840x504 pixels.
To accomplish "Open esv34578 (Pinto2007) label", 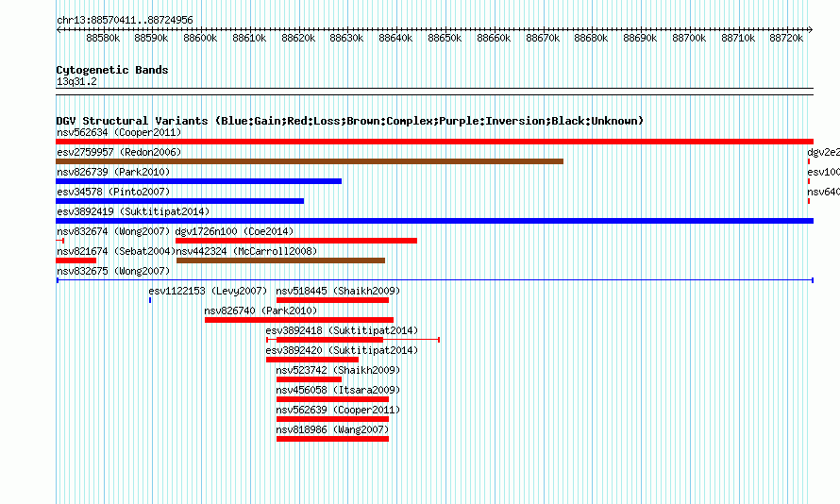I will click(x=113, y=192).
